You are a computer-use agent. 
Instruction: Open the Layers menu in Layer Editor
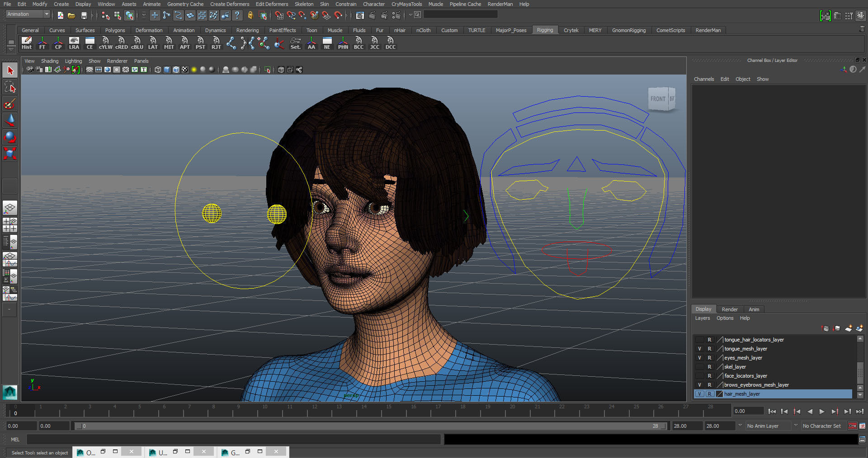703,318
